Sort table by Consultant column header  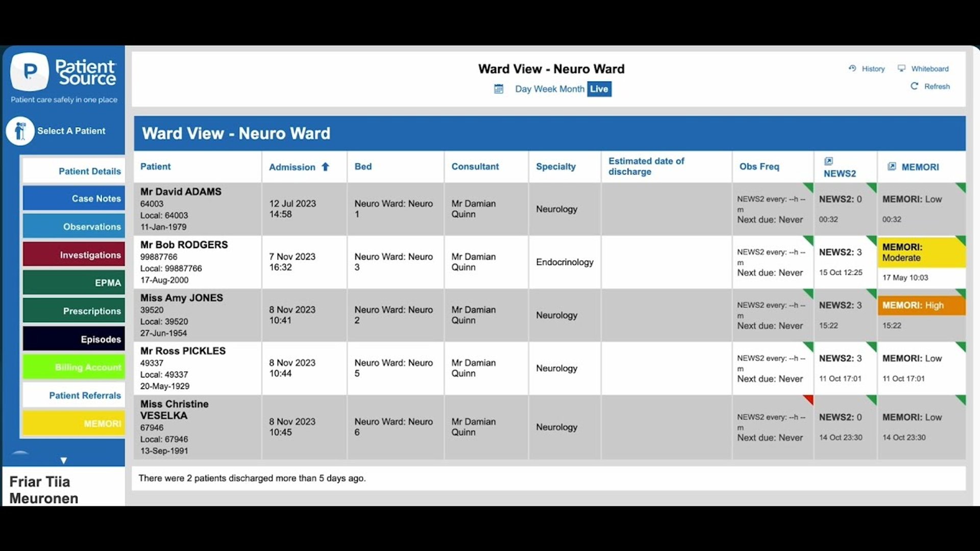click(475, 166)
